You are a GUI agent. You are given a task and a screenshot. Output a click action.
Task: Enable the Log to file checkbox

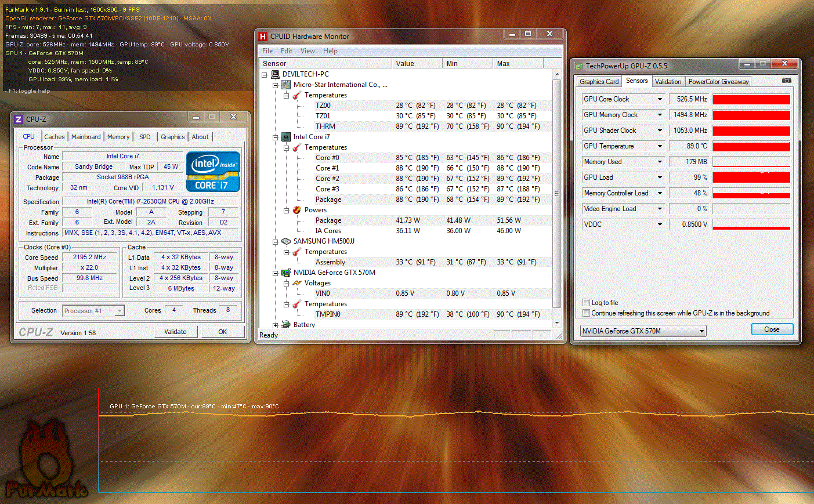point(586,303)
